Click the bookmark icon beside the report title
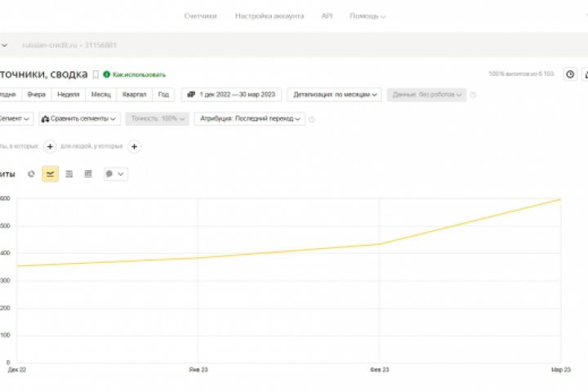588x392 pixels. pyautogui.click(x=96, y=74)
